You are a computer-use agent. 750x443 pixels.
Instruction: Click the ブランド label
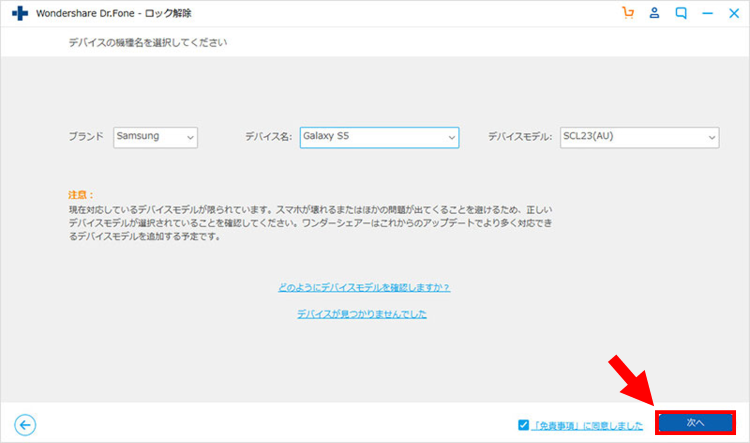(x=86, y=136)
